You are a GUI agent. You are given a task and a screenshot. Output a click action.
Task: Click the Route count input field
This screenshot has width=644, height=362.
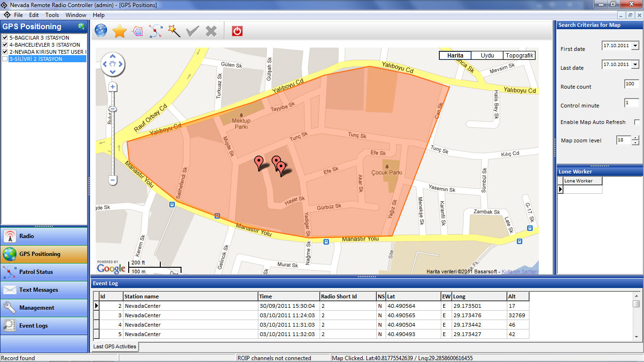click(x=632, y=84)
